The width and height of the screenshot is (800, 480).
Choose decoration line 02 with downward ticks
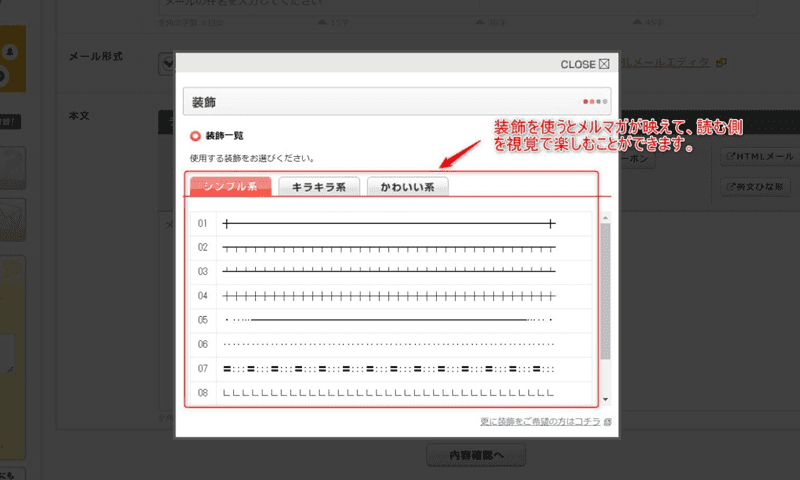[389, 248]
